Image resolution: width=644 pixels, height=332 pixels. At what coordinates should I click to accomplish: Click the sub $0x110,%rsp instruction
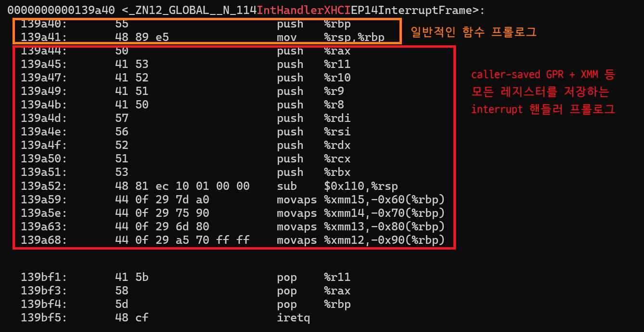pyautogui.click(x=337, y=186)
